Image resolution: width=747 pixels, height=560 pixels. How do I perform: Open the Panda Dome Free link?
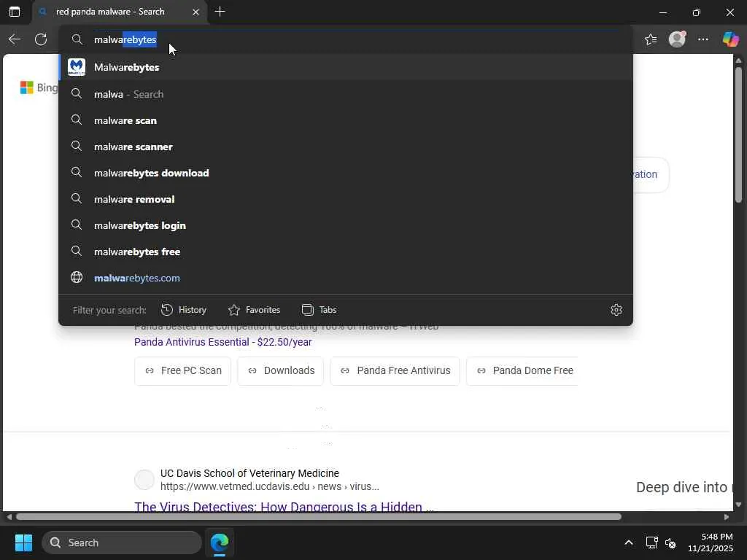pos(522,370)
